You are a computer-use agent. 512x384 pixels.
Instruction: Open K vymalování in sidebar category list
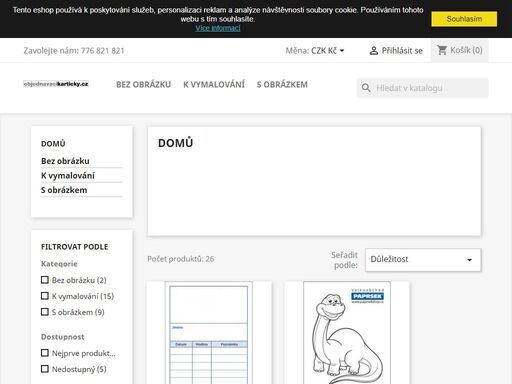click(68, 176)
